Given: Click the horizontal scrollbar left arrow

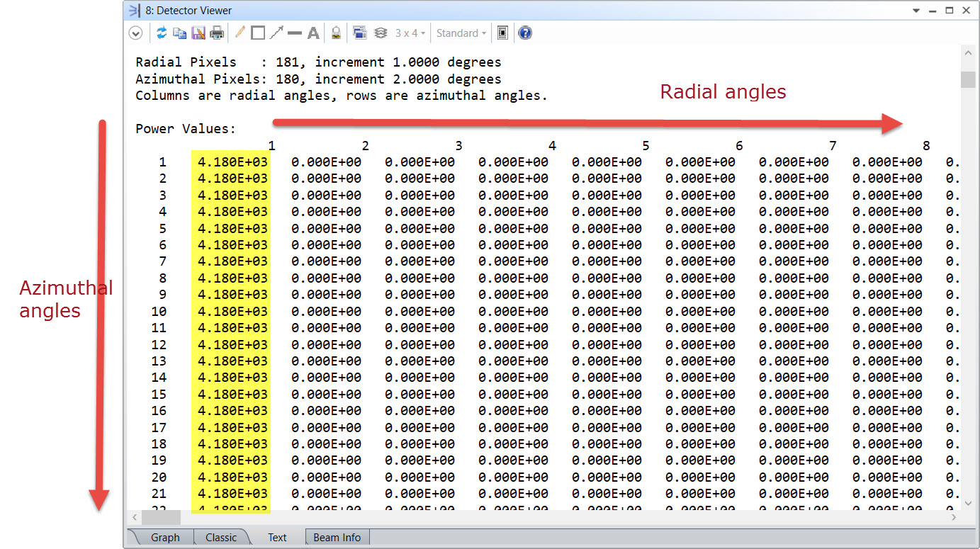Looking at the screenshot, I should [133, 518].
